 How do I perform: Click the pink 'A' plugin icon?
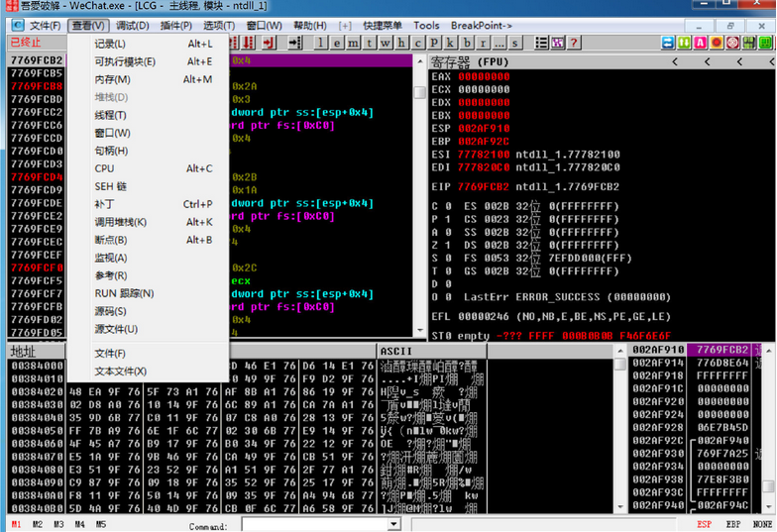700,43
